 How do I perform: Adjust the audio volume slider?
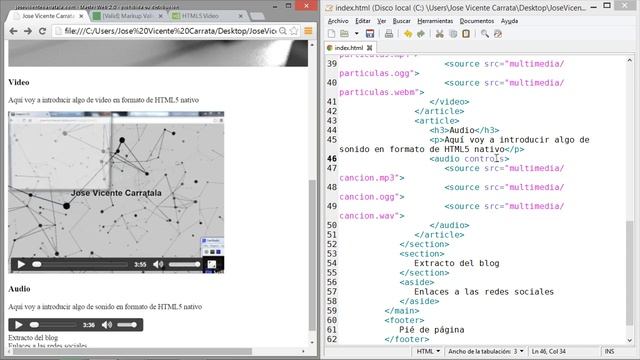(x=127, y=325)
